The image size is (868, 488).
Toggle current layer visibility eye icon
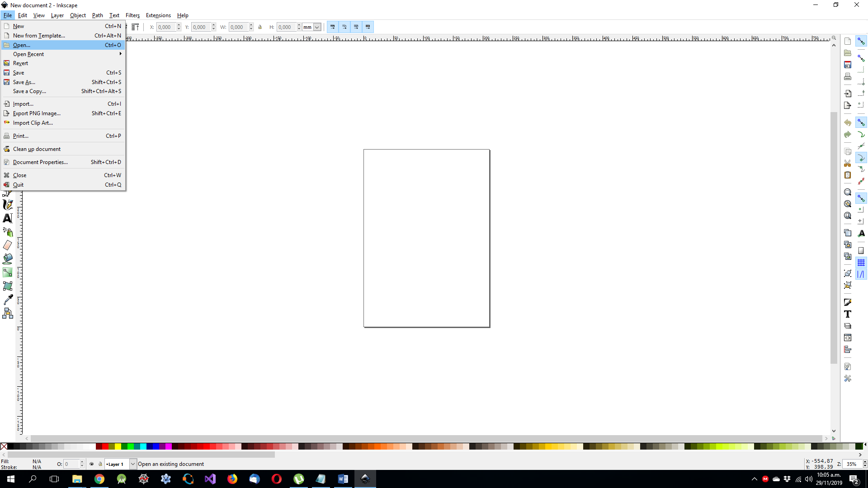(x=92, y=464)
